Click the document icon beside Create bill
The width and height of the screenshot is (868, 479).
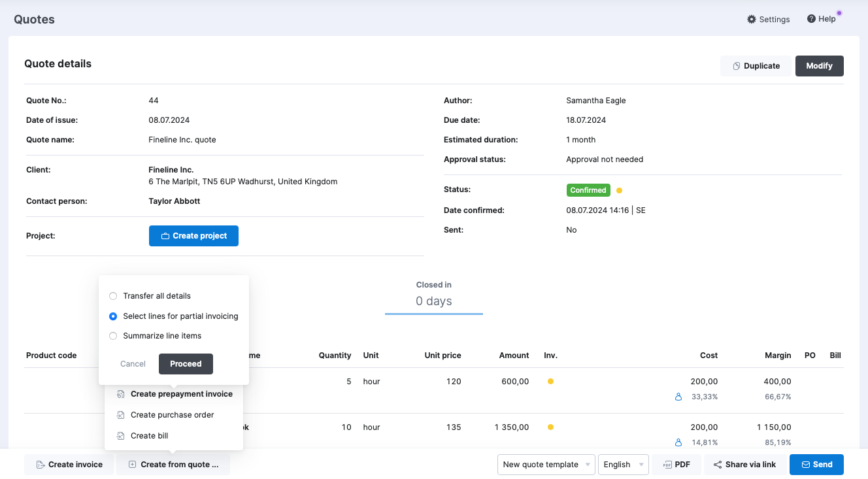pos(120,436)
